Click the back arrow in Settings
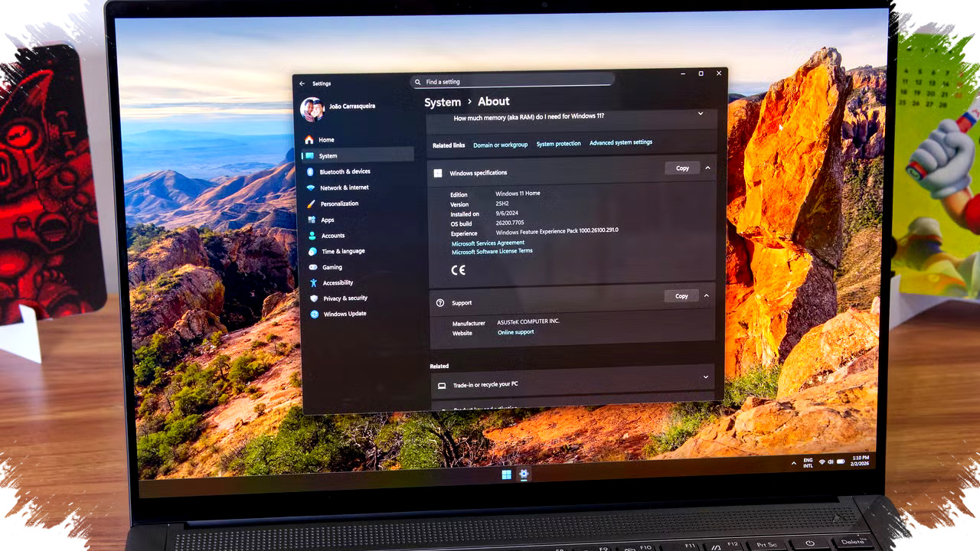 coord(302,83)
